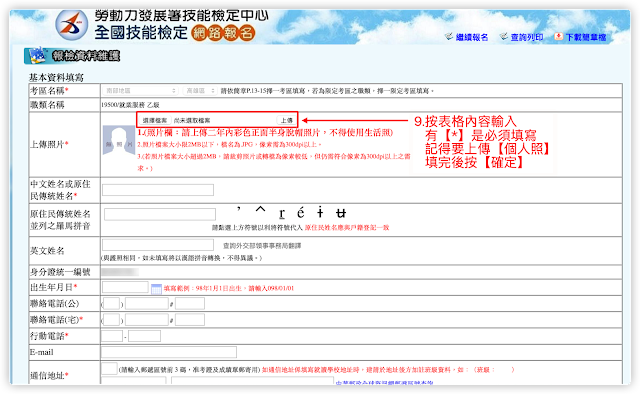Focus the 中文姓名 input field

click(158, 190)
